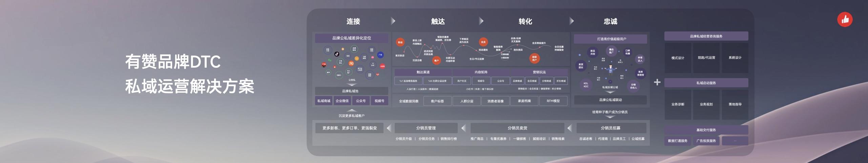Click the 种草达人 bubble
The width and height of the screenshot is (868, 163).
click(x=640, y=59)
